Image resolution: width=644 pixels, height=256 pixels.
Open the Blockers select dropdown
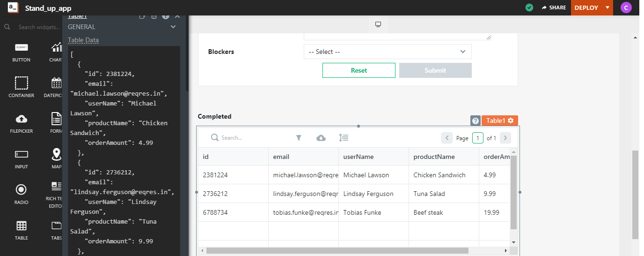(387, 52)
